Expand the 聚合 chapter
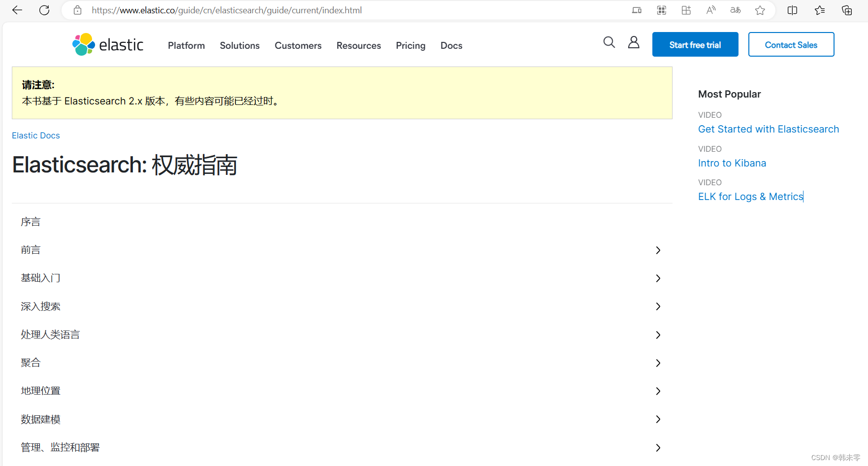This screenshot has width=868, height=466. [658, 363]
